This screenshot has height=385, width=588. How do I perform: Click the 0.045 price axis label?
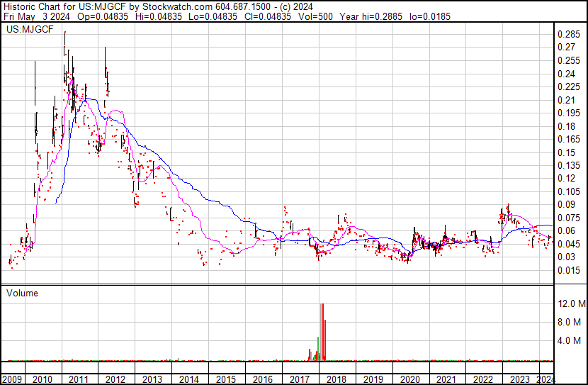coord(568,244)
